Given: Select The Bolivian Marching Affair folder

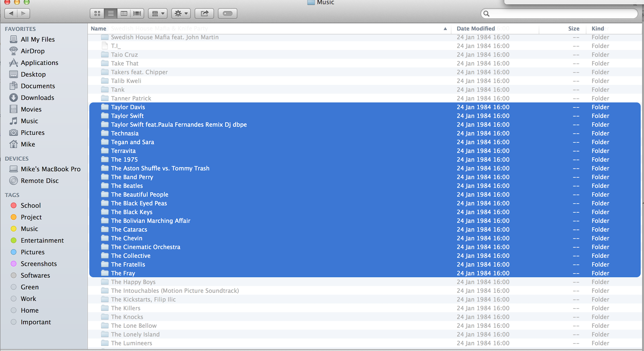Looking at the screenshot, I should tap(365, 221).
